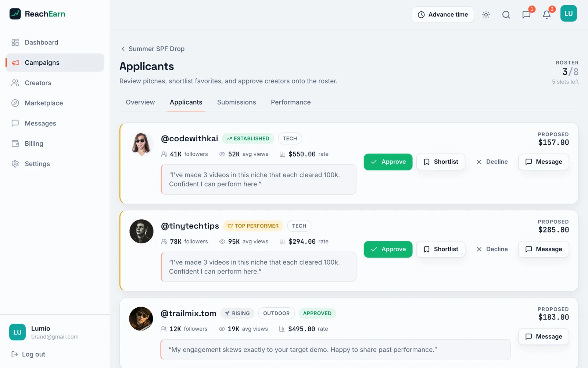Switch to the Overview tab
Screen dimensions: 588x368
pos(140,102)
